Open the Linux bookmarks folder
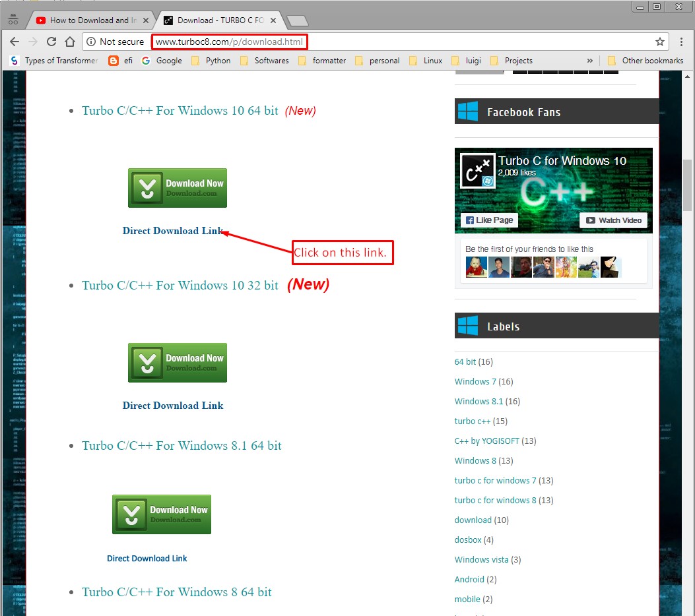695x616 pixels. [426, 61]
